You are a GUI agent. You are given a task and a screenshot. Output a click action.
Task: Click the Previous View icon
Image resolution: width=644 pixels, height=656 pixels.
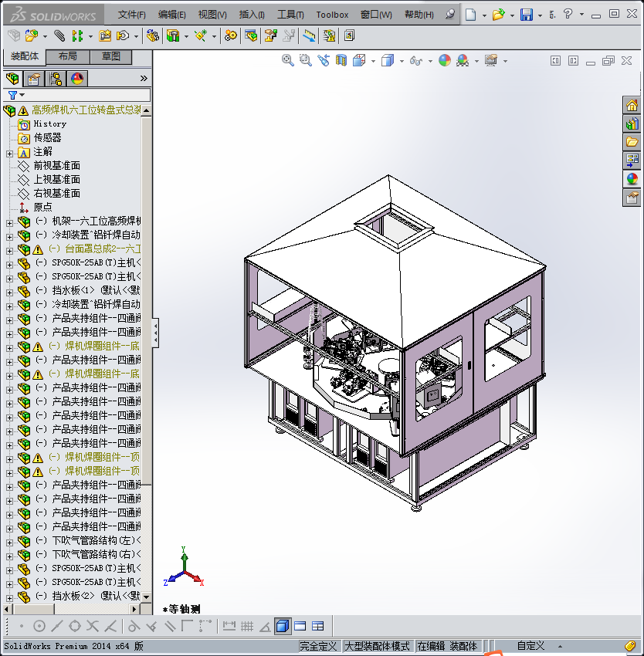pos(324,61)
